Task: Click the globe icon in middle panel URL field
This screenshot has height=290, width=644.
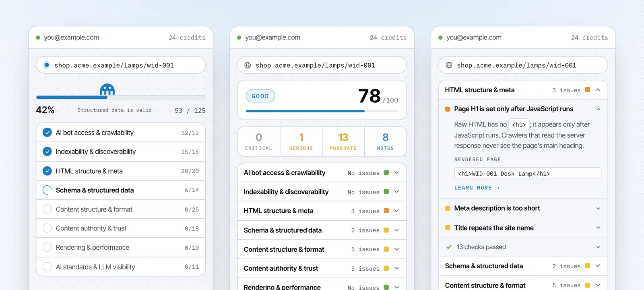Action: click(248, 65)
